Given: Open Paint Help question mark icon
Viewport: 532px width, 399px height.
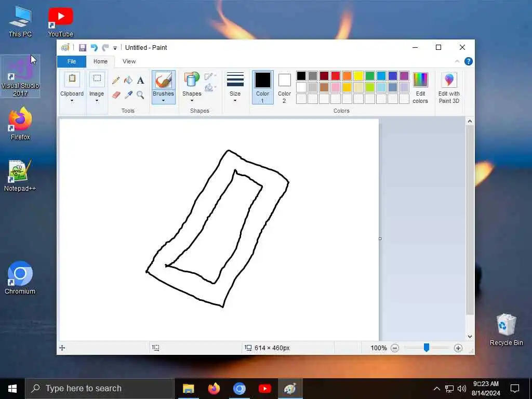Looking at the screenshot, I should tap(469, 61).
